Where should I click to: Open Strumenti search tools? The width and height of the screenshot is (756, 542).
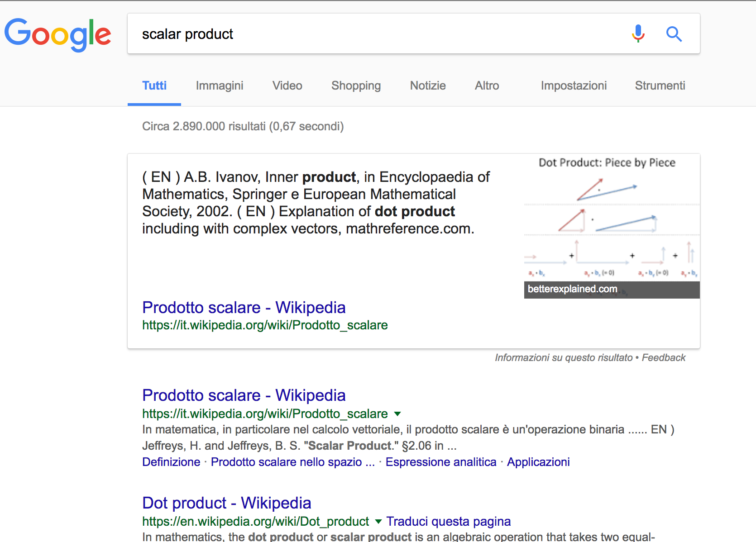(660, 86)
